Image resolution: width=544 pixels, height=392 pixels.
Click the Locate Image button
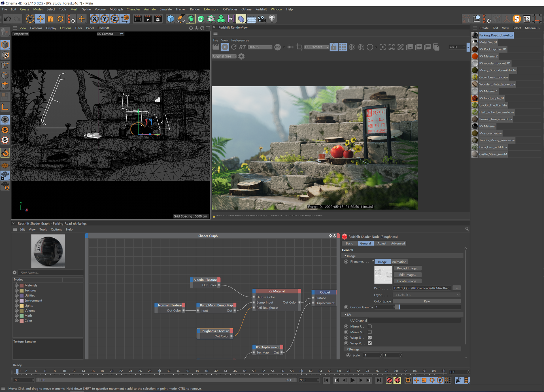coord(407,281)
